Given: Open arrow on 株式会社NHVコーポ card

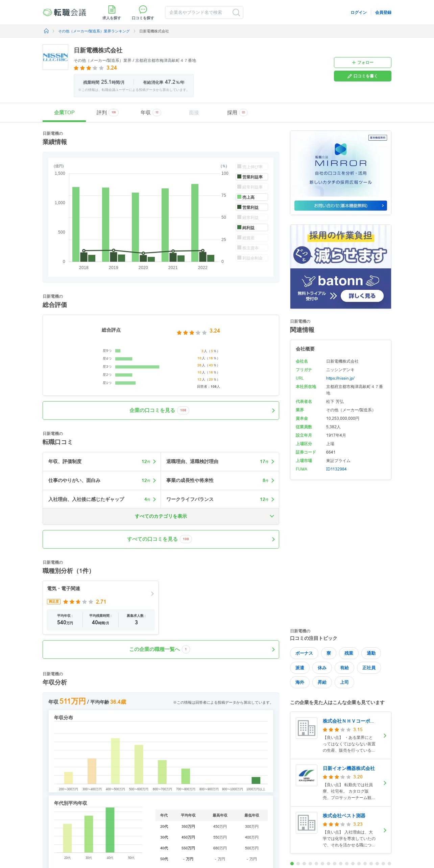Looking at the screenshot, I should pos(385,736).
